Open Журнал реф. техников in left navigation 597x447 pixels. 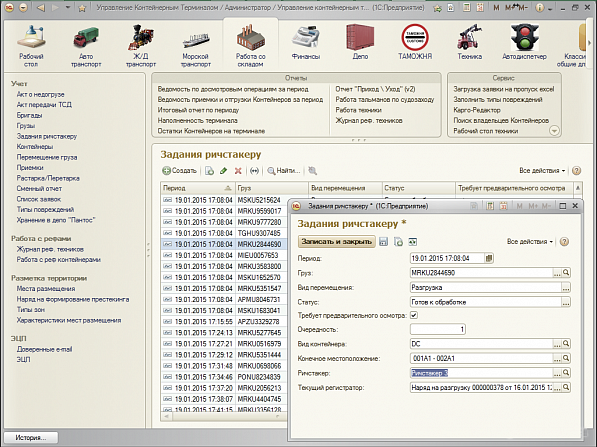pyautogui.click(x=50, y=249)
